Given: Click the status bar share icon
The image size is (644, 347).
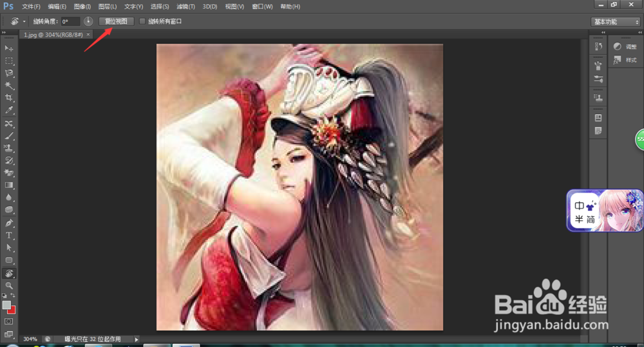Looking at the screenshot, I should click(47, 339).
